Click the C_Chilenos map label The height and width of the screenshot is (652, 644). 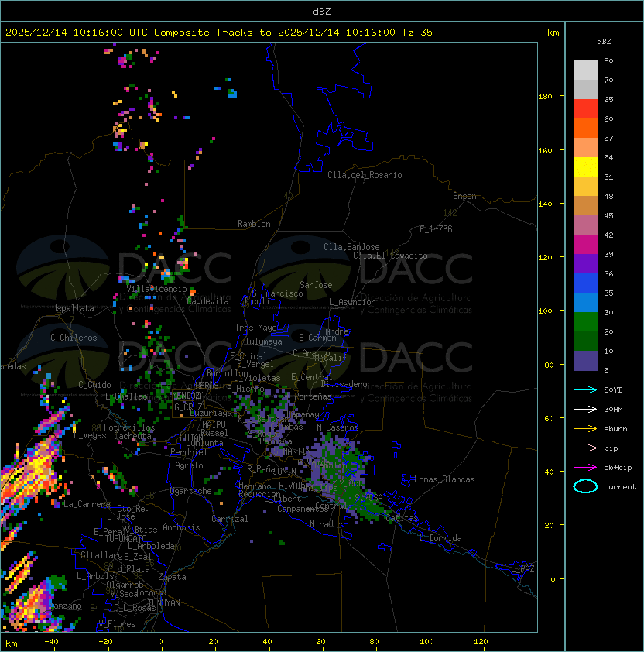point(74,338)
